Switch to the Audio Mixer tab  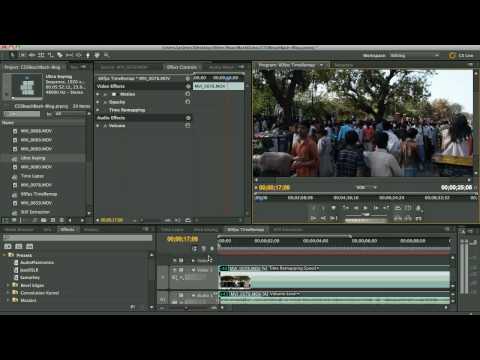tap(221, 67)
